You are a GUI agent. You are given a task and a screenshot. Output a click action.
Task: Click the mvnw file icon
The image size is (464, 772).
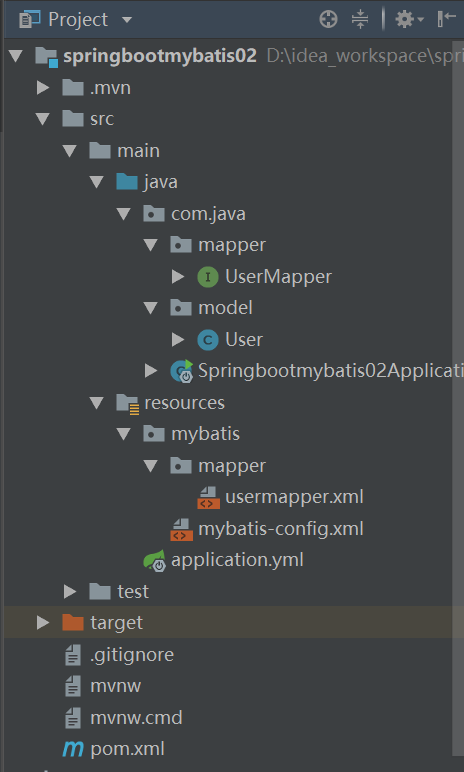(73, 686)
